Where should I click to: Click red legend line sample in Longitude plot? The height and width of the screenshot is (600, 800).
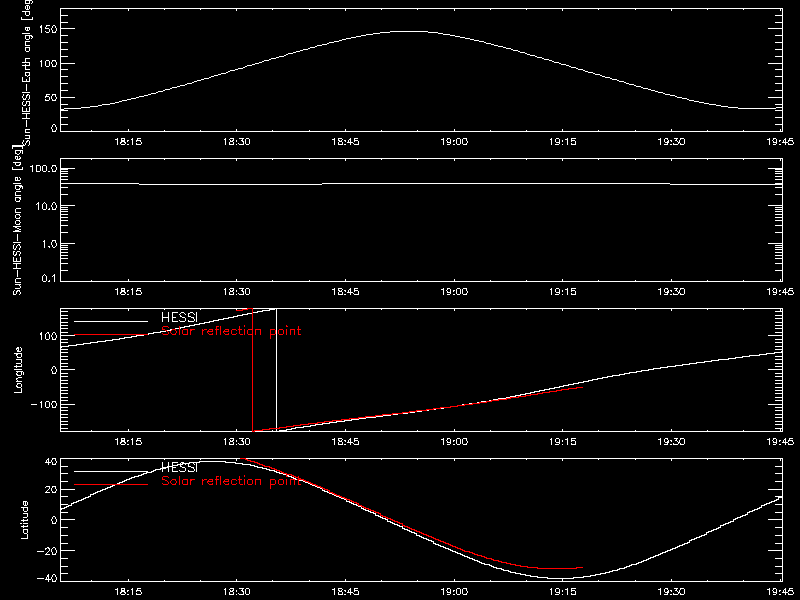click(x=111, y=335)
